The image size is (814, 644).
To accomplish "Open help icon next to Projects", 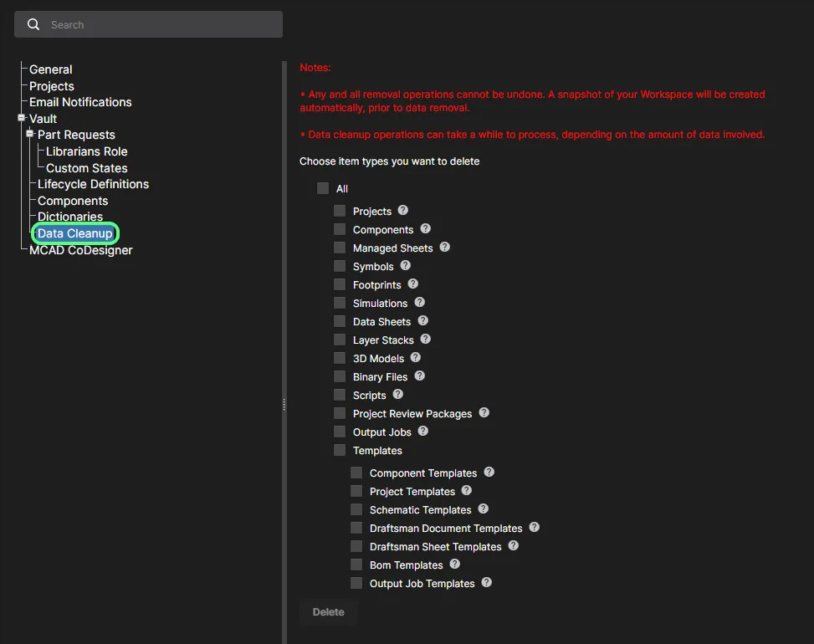I will 403,211.
